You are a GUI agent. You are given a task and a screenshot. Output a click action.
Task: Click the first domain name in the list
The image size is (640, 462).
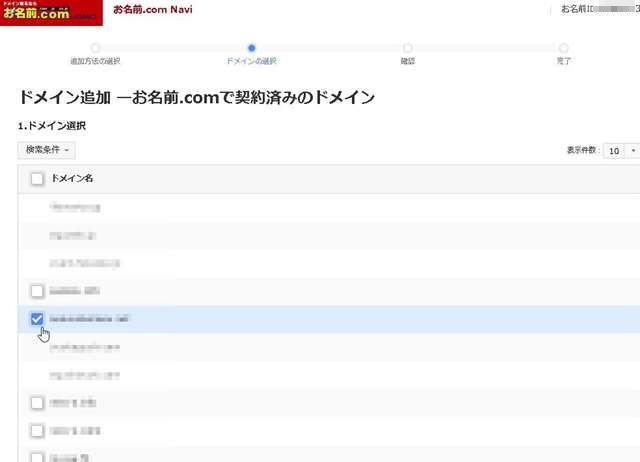click(75, 207)
